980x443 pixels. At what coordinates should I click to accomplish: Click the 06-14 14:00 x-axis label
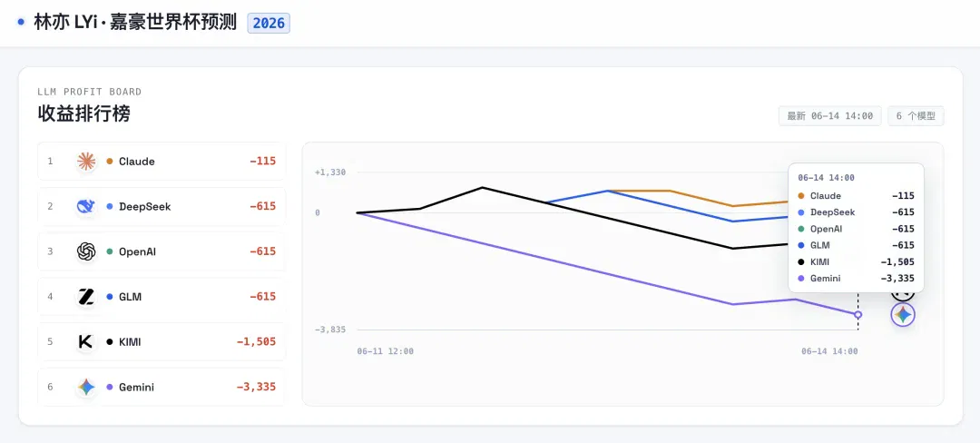click(829, 351)
